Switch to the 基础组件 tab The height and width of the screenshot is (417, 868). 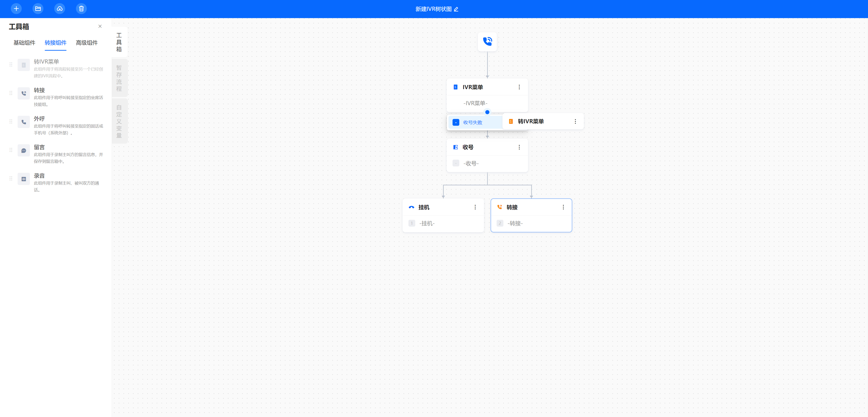[24, 43]
